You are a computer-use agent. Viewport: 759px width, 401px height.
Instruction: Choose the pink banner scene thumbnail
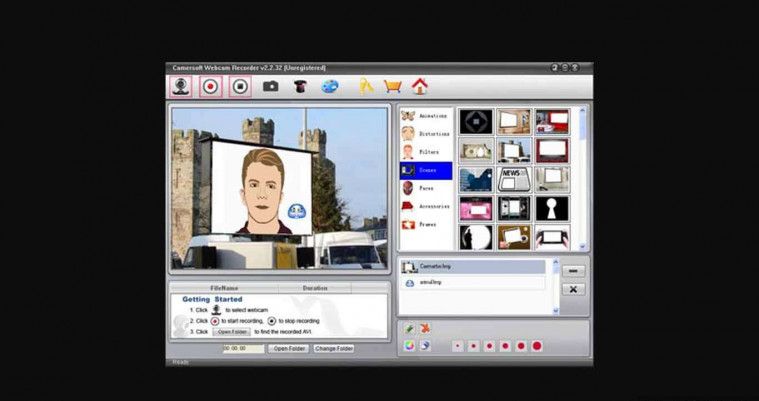click(x=476, y=209)
